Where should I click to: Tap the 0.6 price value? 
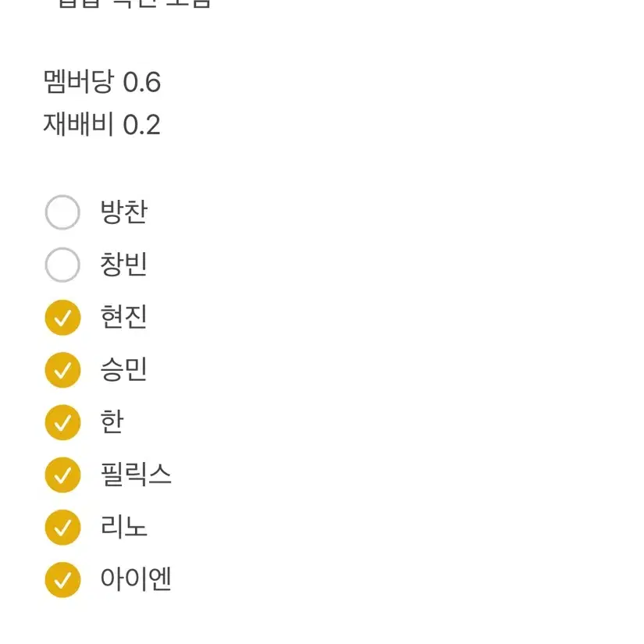pyautogui.click(x=142, y=82)
